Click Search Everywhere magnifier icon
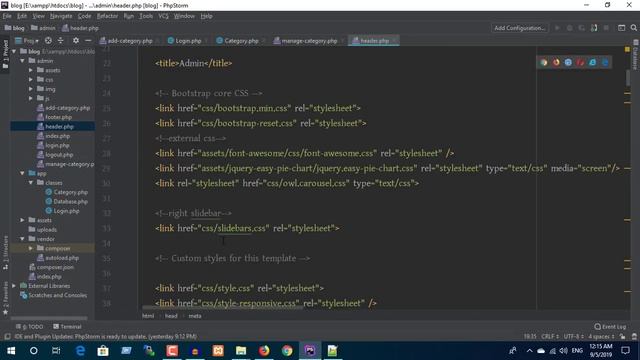 pos(633,28)
